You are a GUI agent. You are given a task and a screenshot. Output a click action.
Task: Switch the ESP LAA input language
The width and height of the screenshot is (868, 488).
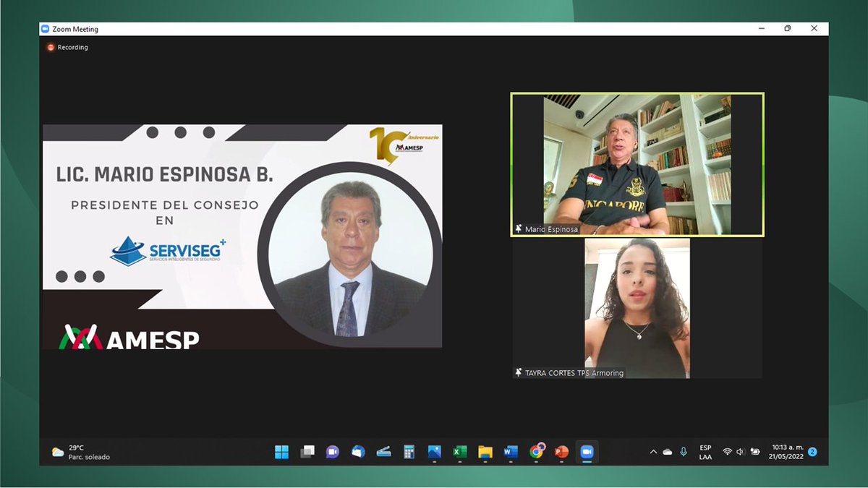[x=705, y=452]
